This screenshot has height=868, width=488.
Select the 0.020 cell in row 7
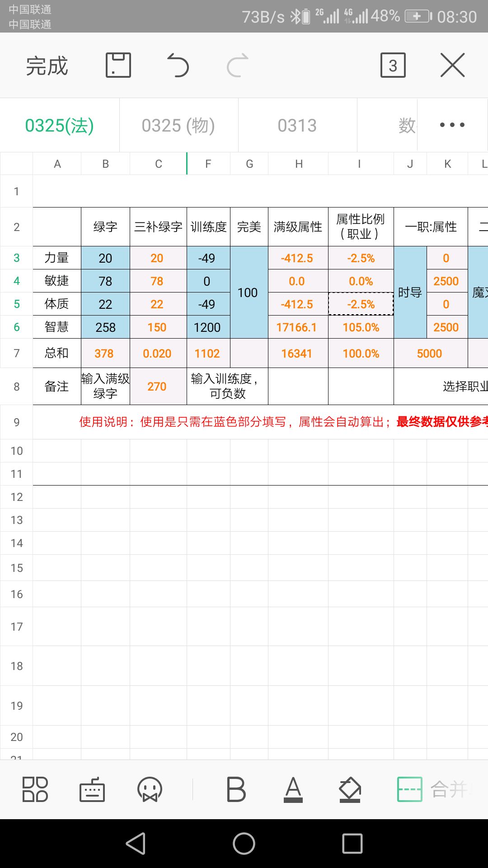tap(158, 353)
